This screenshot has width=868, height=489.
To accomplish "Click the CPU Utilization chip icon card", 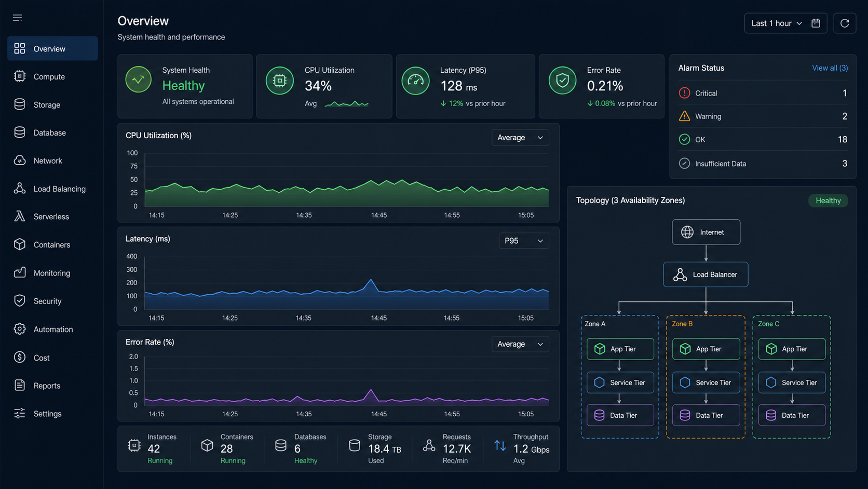I will point(280,81).
